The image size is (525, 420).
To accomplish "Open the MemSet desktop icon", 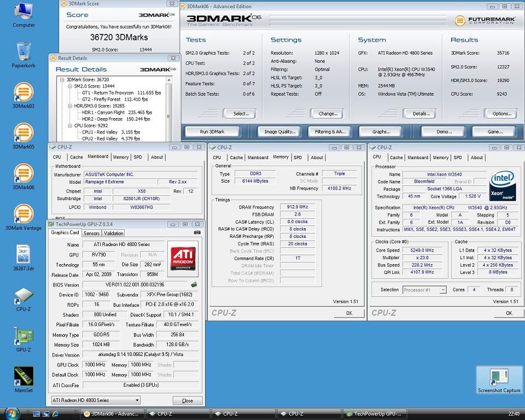I will click(23, 376).
